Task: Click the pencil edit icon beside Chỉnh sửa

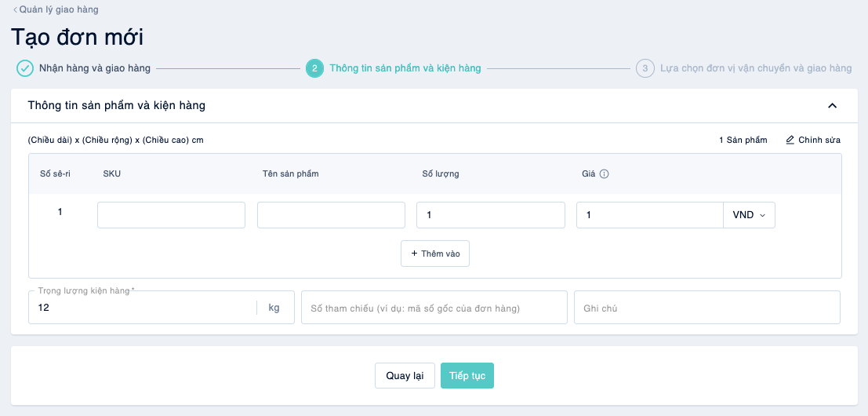Action: pyautogui.click(x=790, y=140)
